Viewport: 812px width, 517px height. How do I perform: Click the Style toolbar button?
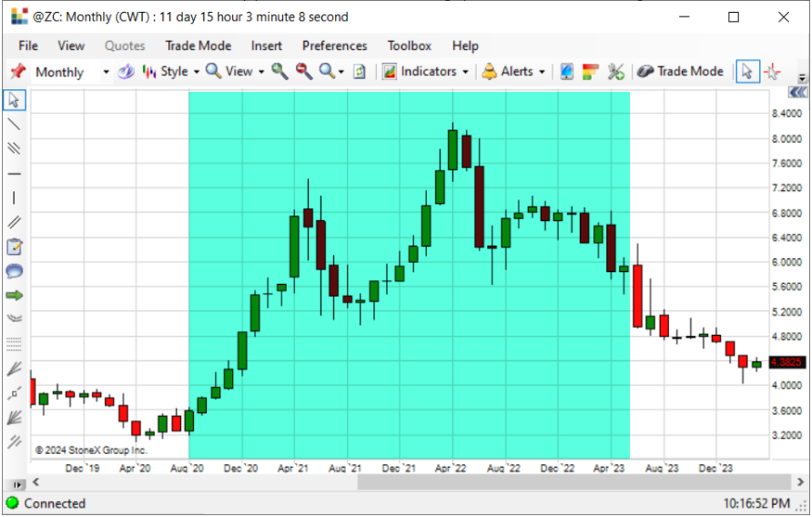point(171,71)
